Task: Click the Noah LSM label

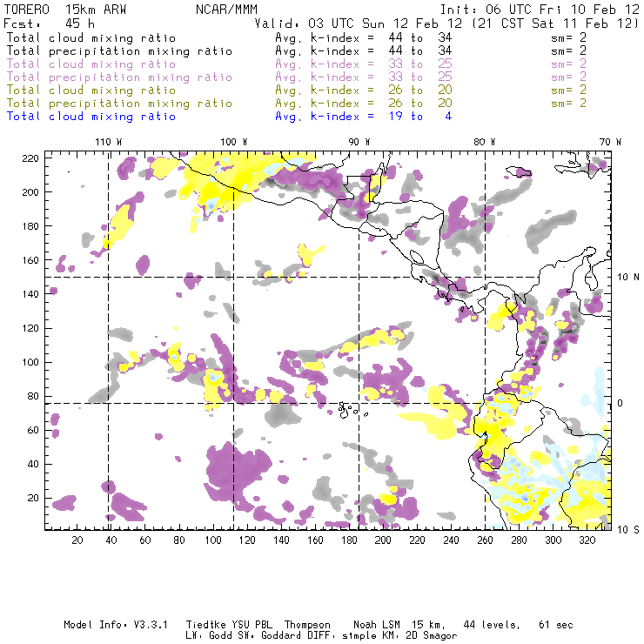Action: point(377,625)
